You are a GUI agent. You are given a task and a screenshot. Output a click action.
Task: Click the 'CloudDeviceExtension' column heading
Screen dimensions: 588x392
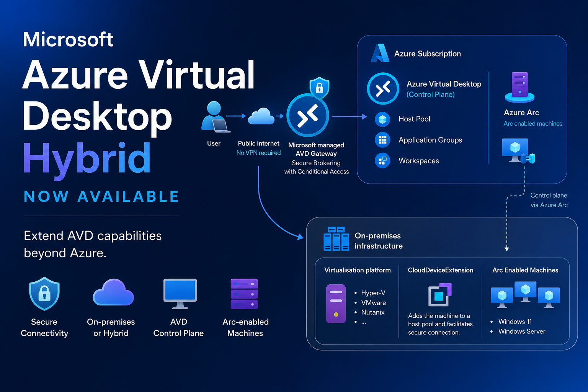click(441, 270)
